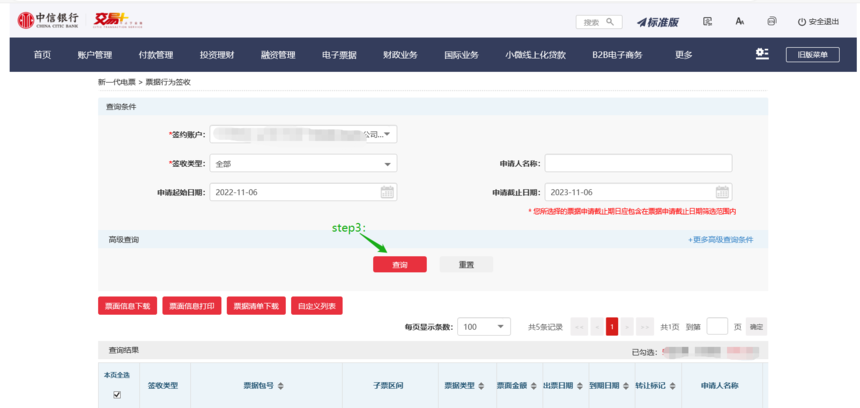
Task: Sort by 票据包号 column arrows
Action: pyautogui.click(x=281, y=385)
